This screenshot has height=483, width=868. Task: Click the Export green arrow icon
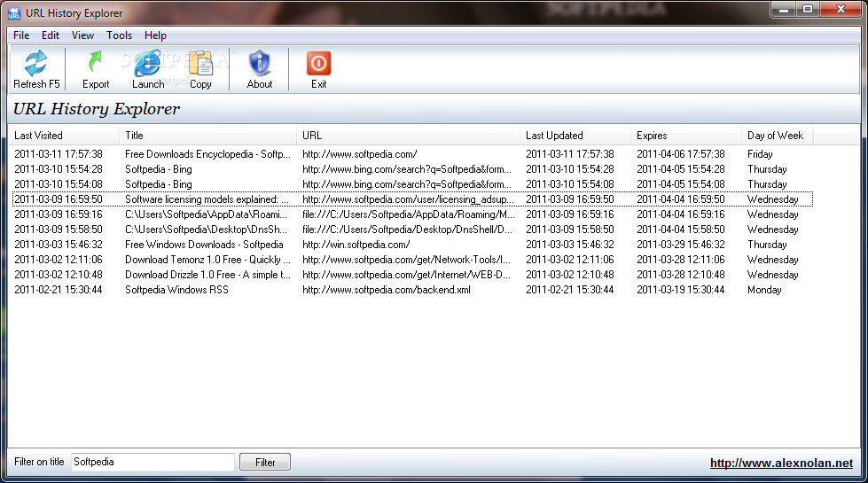[x=95, y=69]
